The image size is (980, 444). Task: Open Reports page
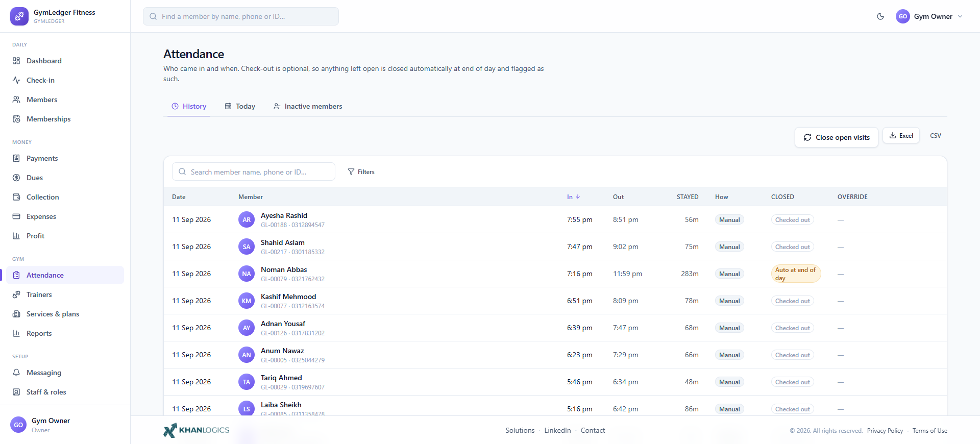65,333
